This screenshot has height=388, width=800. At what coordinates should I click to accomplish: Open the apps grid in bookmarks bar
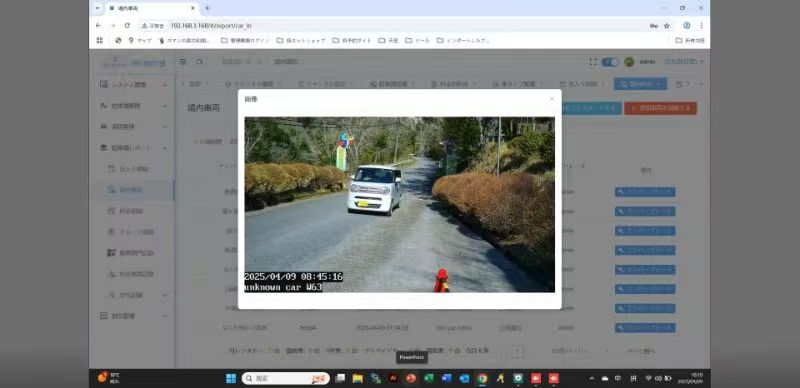[x=99, y=40]
